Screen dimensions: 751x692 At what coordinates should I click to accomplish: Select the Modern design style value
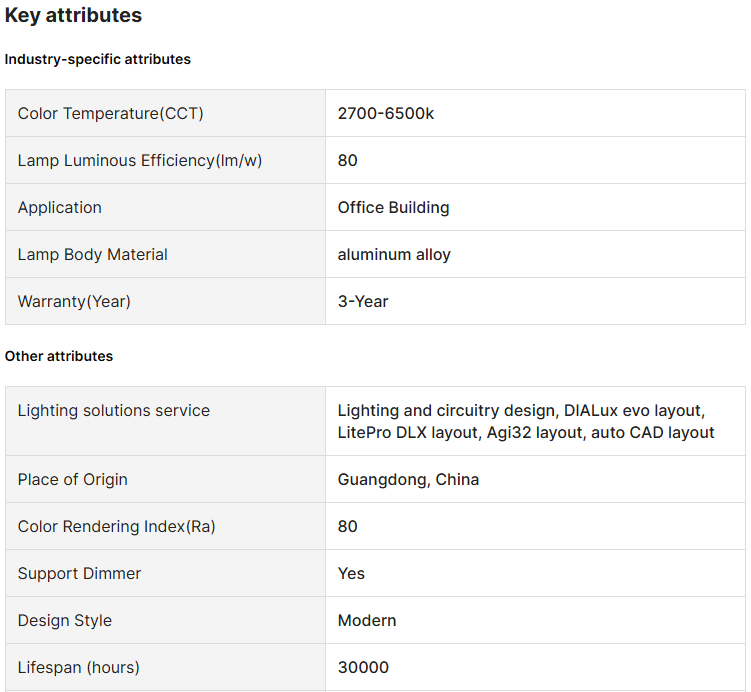click(x=367, y=621)
